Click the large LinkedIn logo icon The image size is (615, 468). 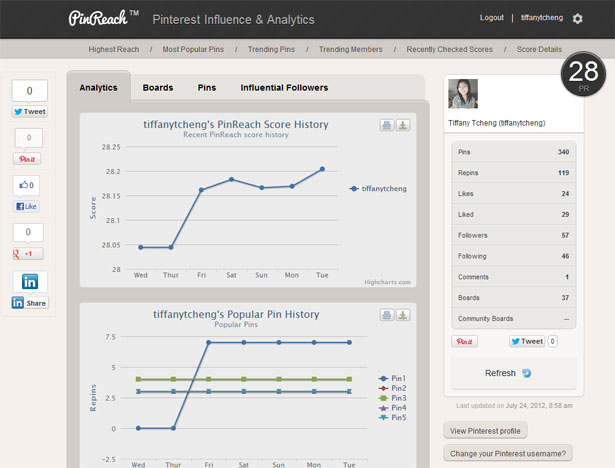click(x=30, y=282)
